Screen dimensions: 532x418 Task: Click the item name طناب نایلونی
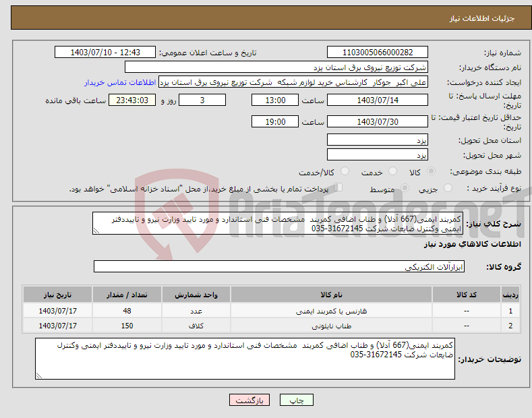tap(331, 326)
